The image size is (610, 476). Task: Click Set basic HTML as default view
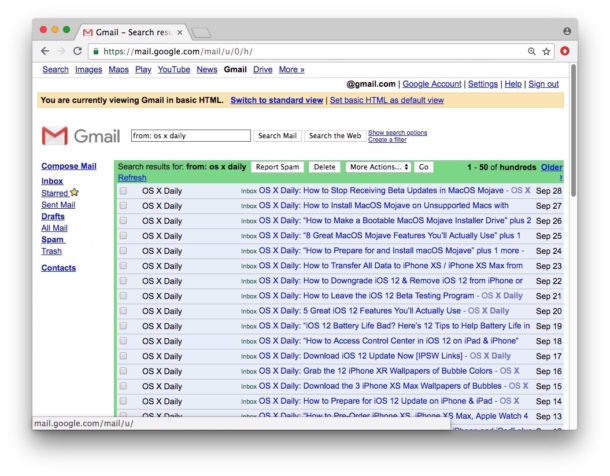tap(387, 100)
